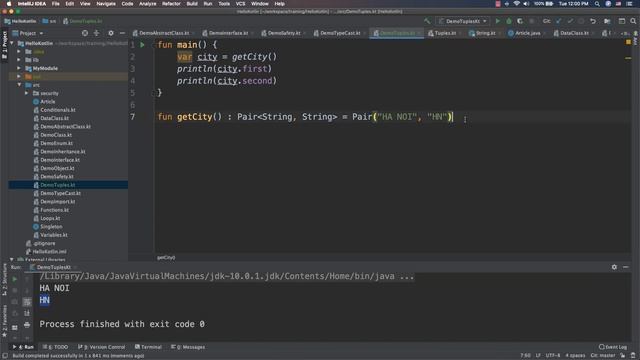Image resolution: width=640 pixels, height=360 pixels.
Task: Show hidden editor tabs dropdown
Action: (625, 33)
